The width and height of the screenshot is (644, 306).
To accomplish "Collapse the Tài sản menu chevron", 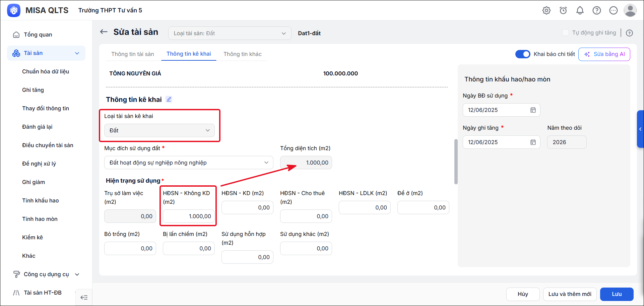I will [77, 53].
